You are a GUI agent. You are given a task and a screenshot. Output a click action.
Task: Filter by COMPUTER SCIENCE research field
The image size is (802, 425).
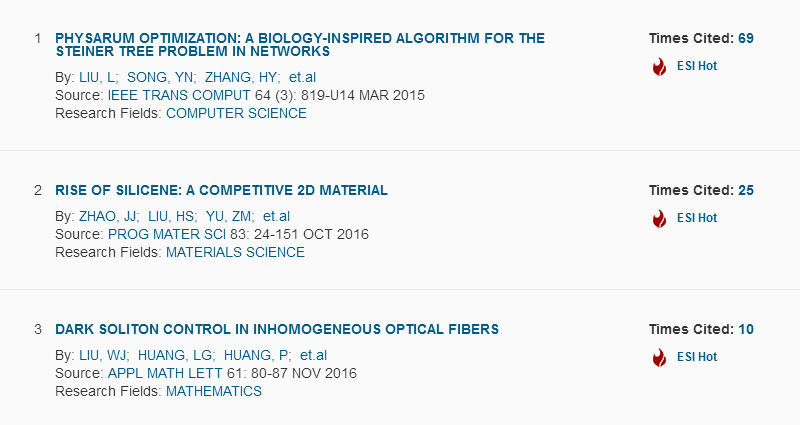(x=236, y=114)
